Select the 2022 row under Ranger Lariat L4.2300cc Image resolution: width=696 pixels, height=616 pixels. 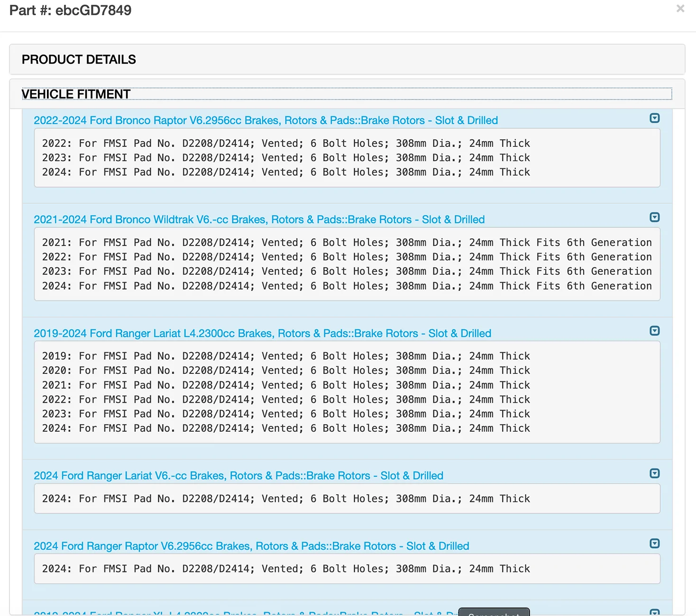(x=286, y=399)
